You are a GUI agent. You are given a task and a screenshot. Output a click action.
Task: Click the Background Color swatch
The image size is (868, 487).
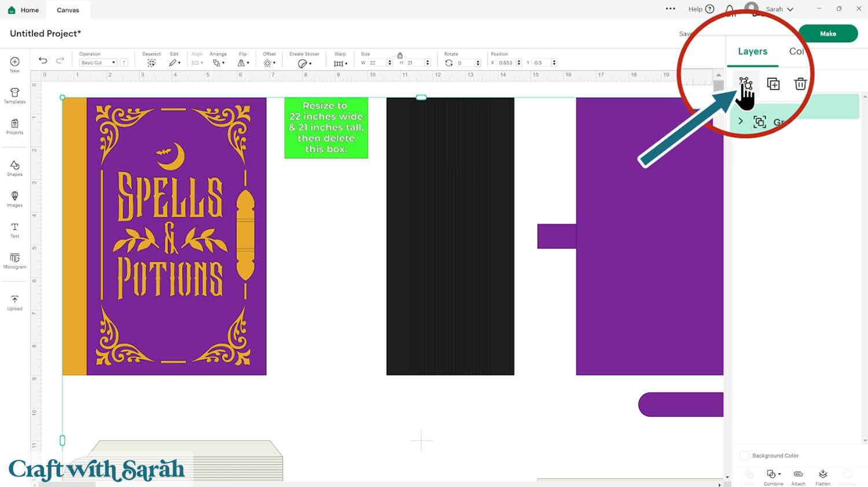744,456
